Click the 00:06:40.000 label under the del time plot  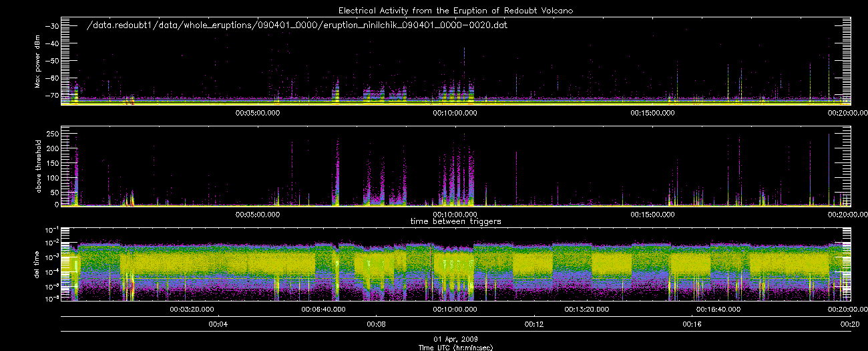pos(324,310)
